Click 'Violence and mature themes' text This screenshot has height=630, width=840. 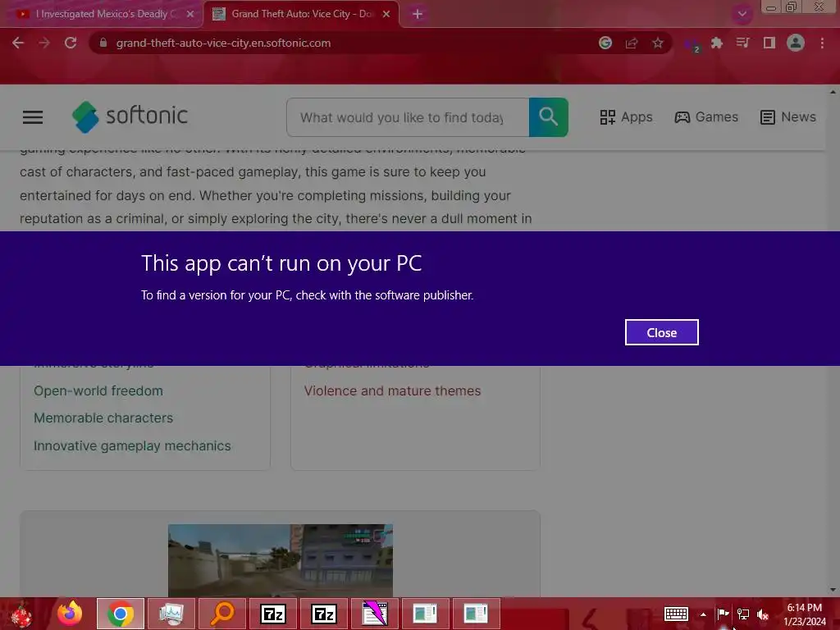(392, 390)
